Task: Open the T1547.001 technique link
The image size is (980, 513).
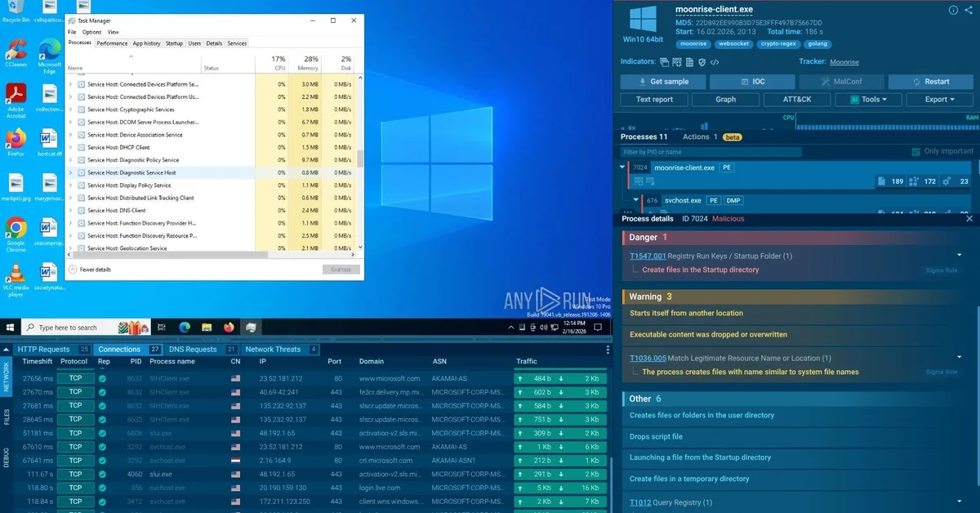Action: 648,255
